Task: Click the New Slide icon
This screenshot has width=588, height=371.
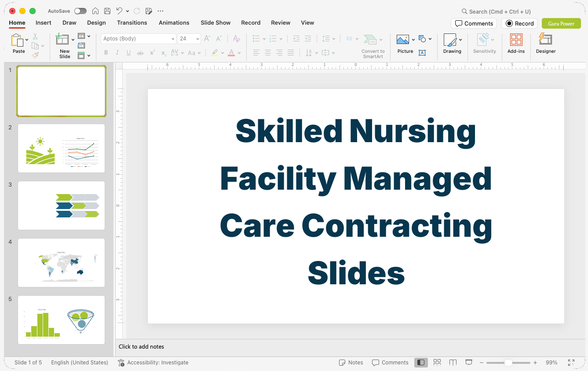Action: click(x=62, y=40)
